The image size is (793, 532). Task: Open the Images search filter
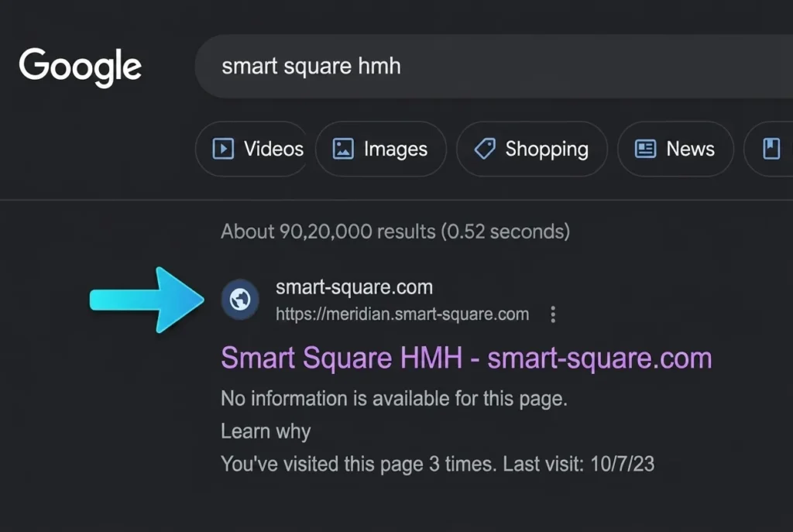(x=381, y=149)
